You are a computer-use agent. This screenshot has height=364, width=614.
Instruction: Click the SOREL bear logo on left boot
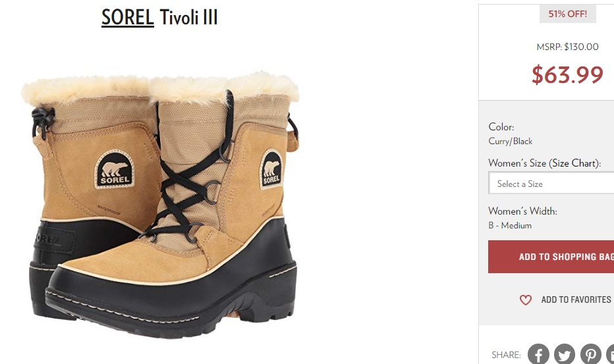(115, 169)
